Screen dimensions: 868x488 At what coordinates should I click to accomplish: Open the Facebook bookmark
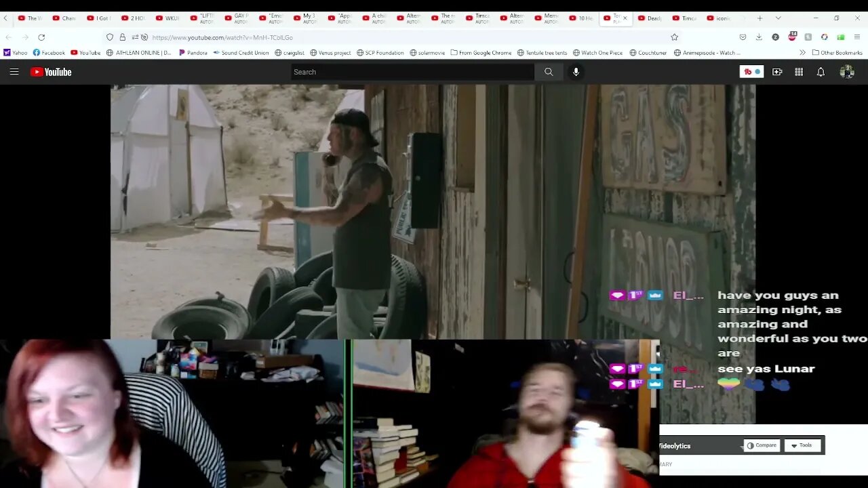coord(49,52)
